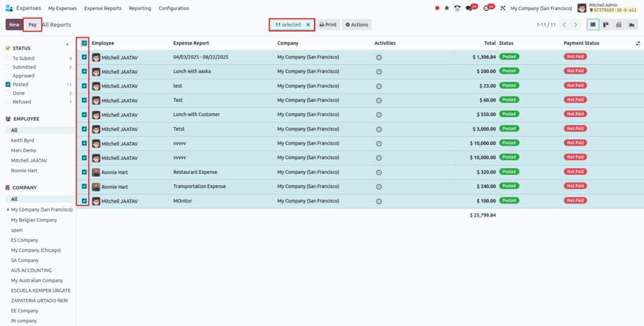Clear the 11 selected records
The image size is (644, 326).
308,25
